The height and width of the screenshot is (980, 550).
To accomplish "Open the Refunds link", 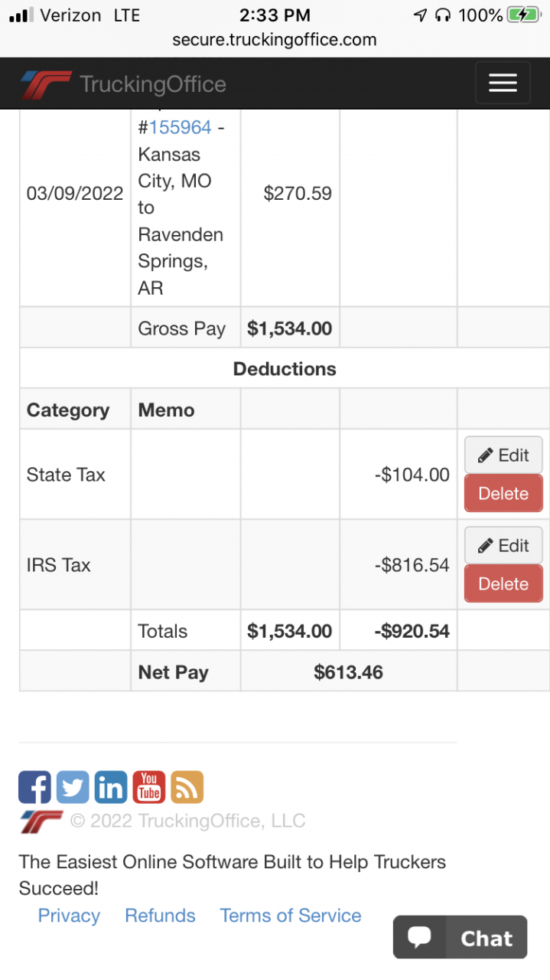I will [160, 916].
